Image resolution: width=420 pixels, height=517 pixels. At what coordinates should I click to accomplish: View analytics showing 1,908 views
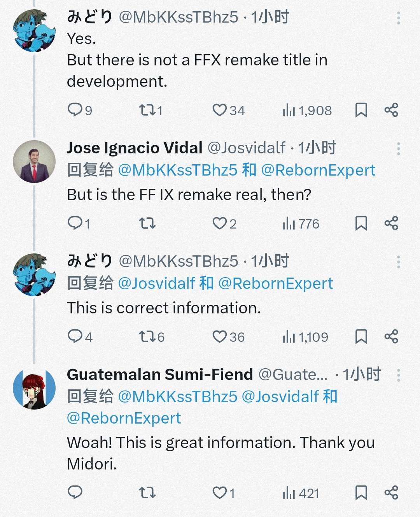coord(307,110)
